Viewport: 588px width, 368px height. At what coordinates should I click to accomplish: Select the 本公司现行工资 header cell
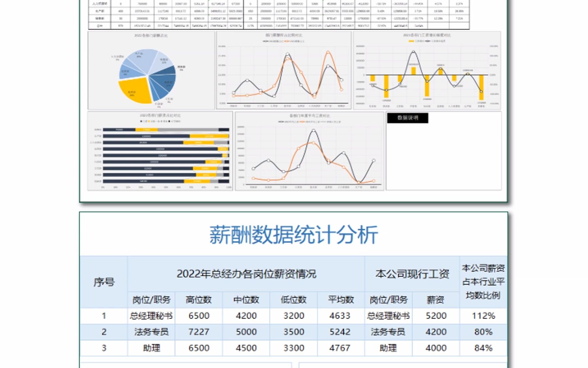[412, 274]
